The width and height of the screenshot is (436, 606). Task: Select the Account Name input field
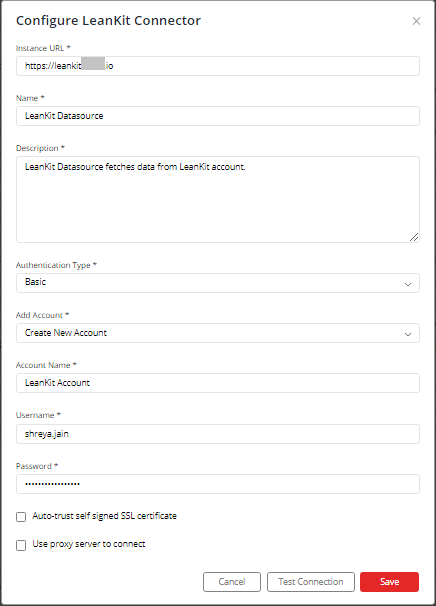[x=218, y=383]
